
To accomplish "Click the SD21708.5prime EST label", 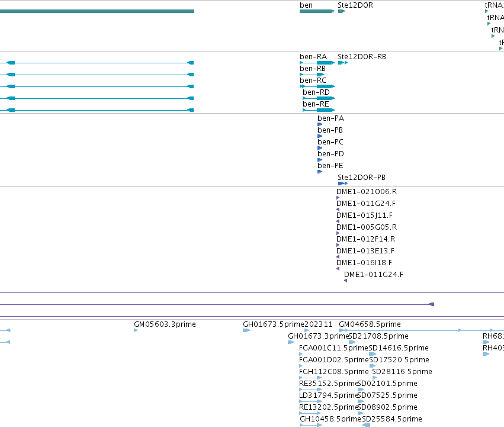I will [378, 336].
